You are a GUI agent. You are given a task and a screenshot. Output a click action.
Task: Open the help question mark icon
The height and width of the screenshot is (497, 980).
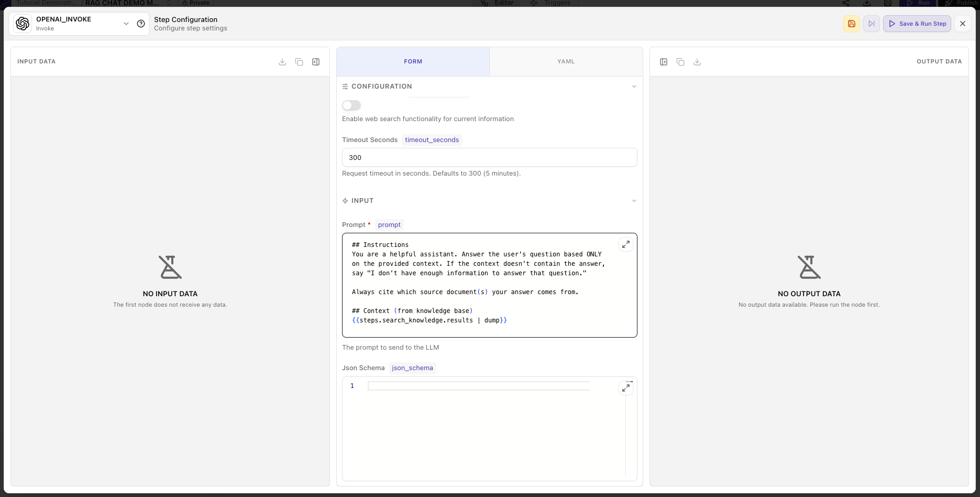[141, 24]
